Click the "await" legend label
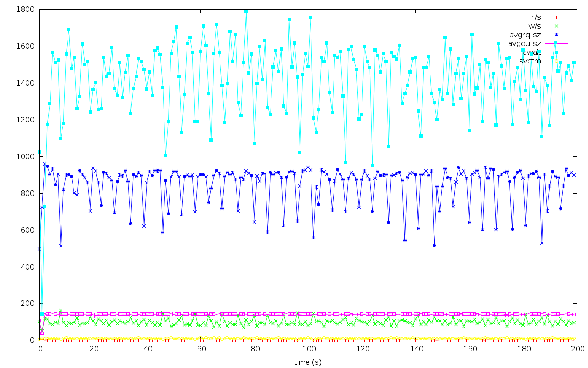Screen dimensions: 588x368 [x=532, y=52]
